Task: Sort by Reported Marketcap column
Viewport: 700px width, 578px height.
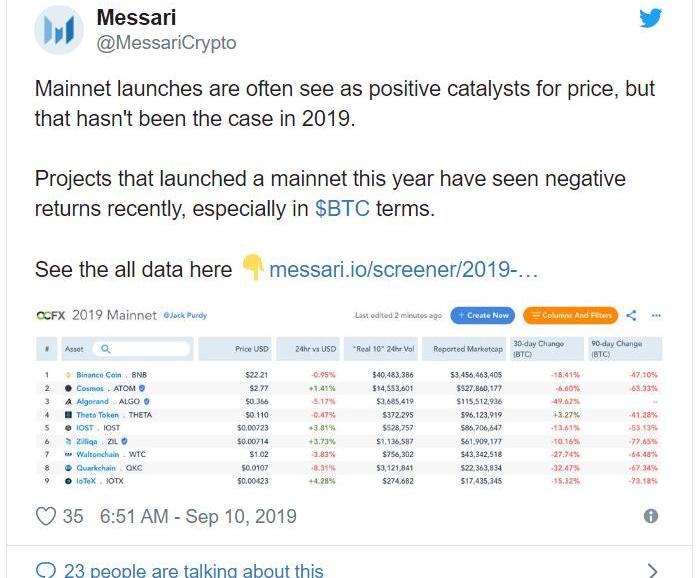Action: (468, 349)
